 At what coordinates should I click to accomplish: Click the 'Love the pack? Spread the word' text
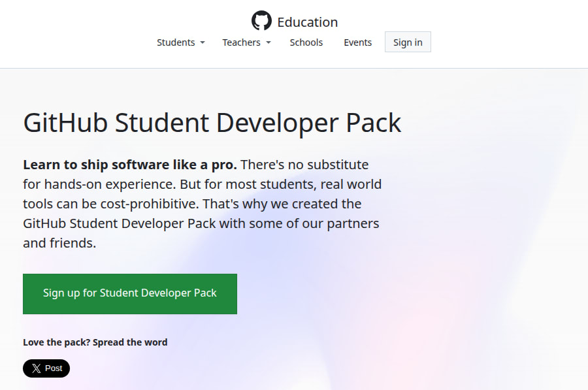point(95,342)
